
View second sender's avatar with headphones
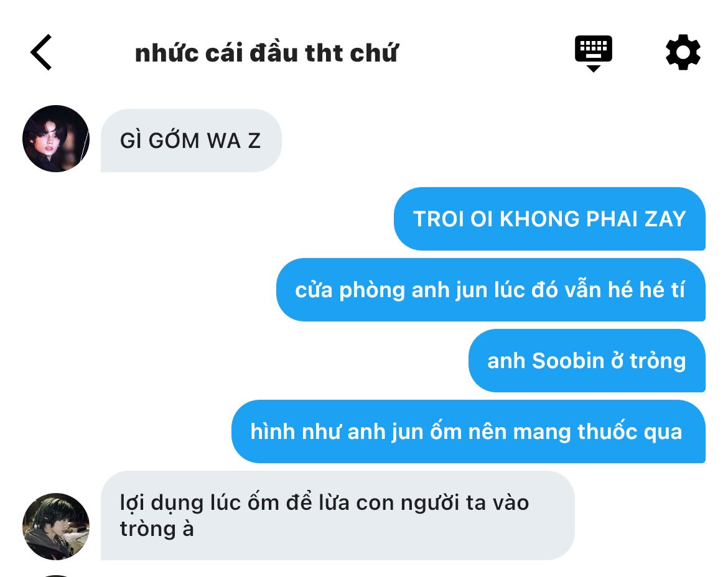(56, 527)
